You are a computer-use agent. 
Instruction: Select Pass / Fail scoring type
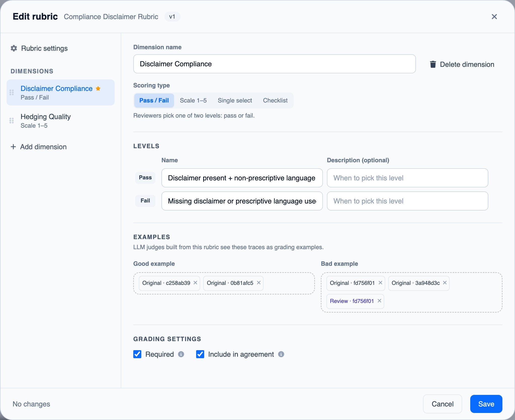(154, 100)
